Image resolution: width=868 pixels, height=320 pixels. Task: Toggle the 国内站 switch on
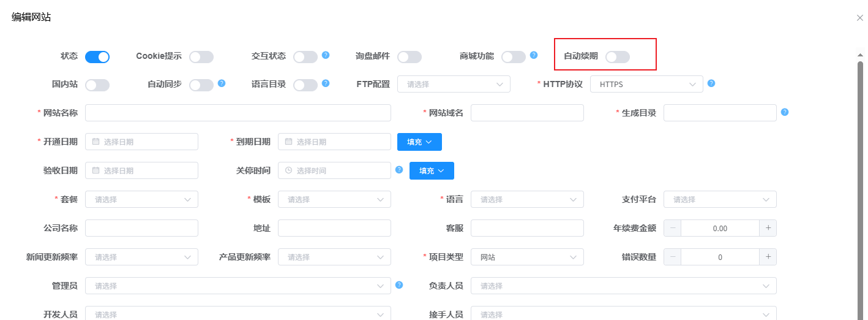point(97,85)
